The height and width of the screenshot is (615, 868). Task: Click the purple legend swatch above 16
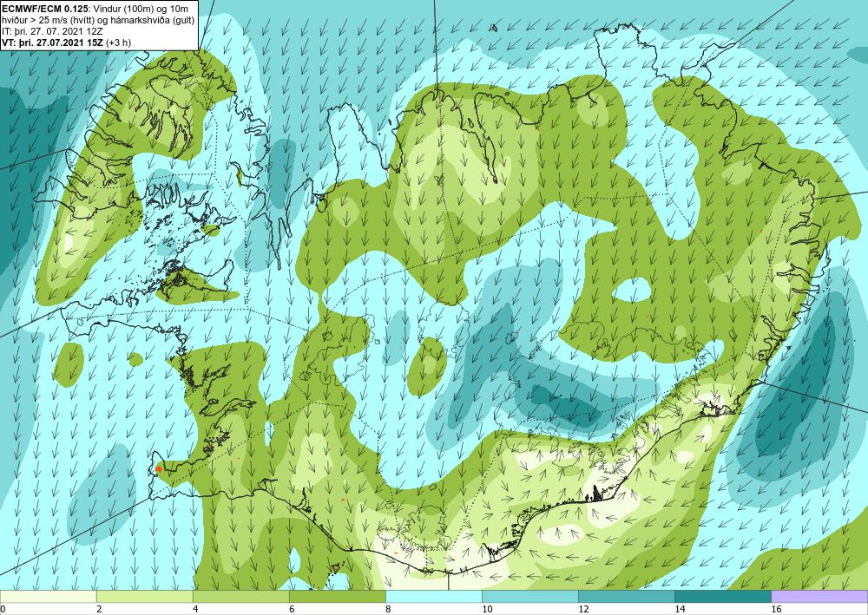point(819,596)
